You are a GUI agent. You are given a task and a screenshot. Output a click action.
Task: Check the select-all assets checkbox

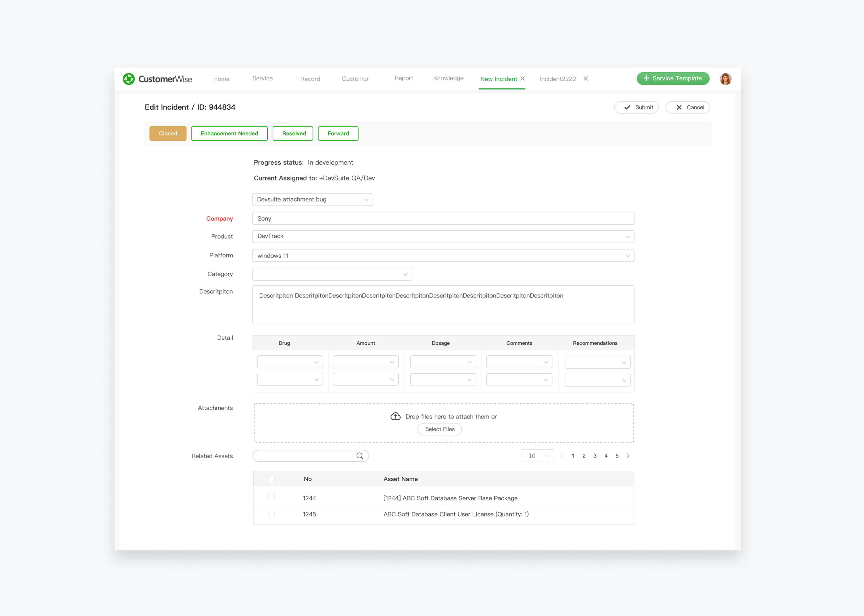pos(271,479)
